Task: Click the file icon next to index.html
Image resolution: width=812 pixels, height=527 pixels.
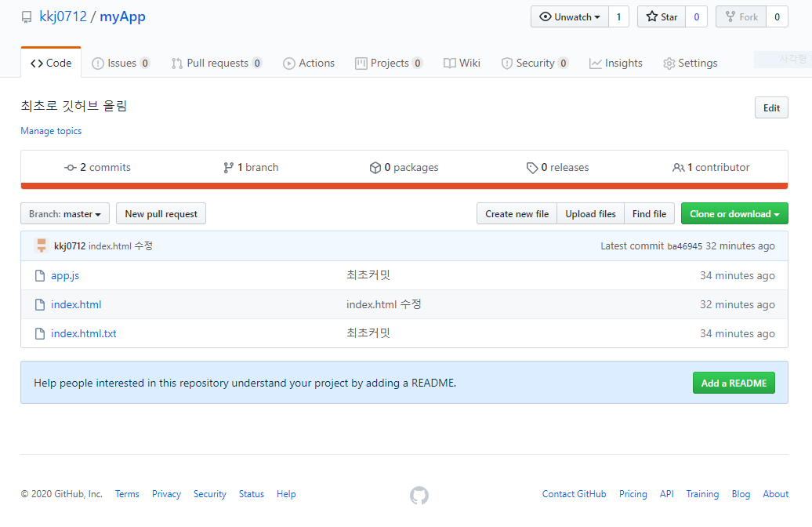Action: pyautogui.click(x=40, y=305)
